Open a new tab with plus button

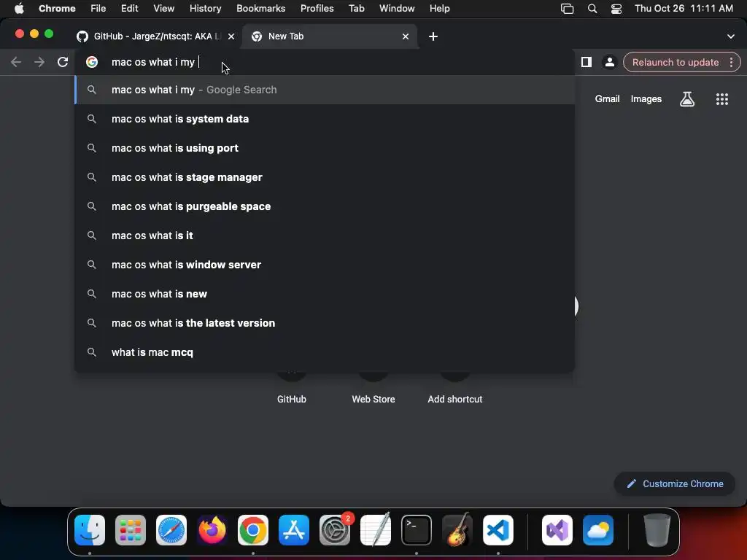pos(433,36)
